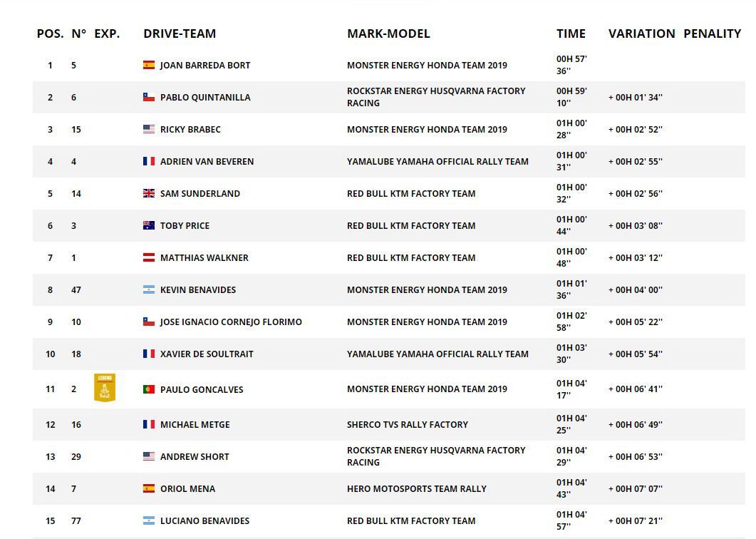
Task: Click the DRIVE-TEAM column header
Action: (180, 34)
